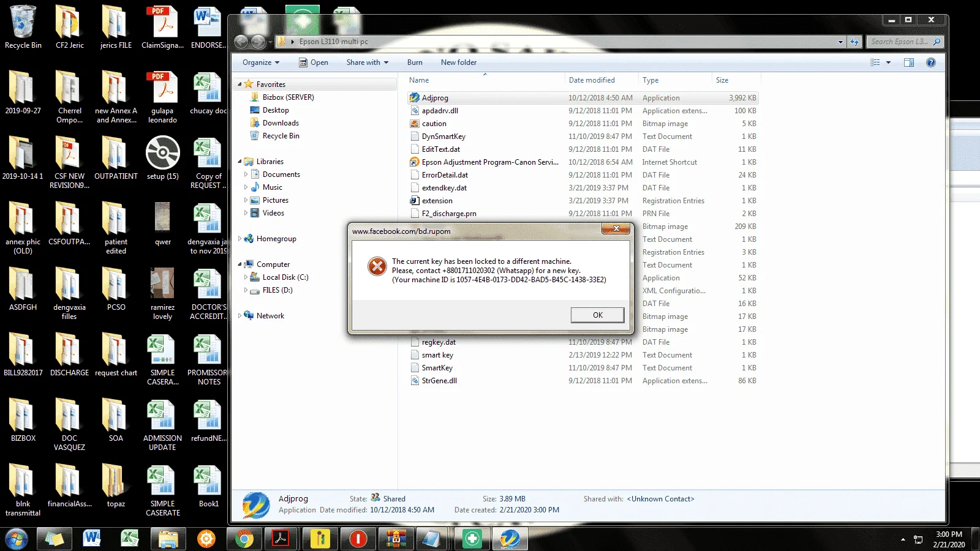
Task: Open the Recycle Bin desktop icon
Action: [x=23, y=27]
